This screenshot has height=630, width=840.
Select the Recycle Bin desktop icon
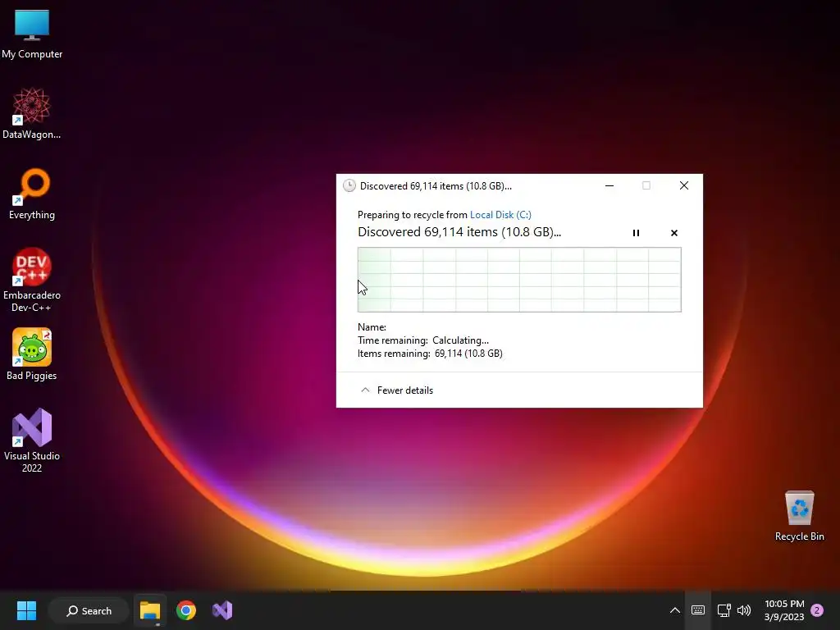[799, 517]
